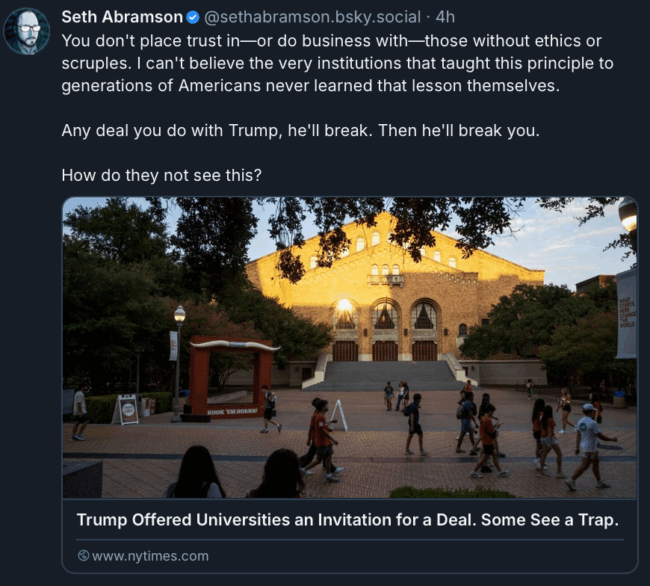Click the dot separator before the timestamp
Viewport: 650px width, 586px height.
(x=428, y=17)
